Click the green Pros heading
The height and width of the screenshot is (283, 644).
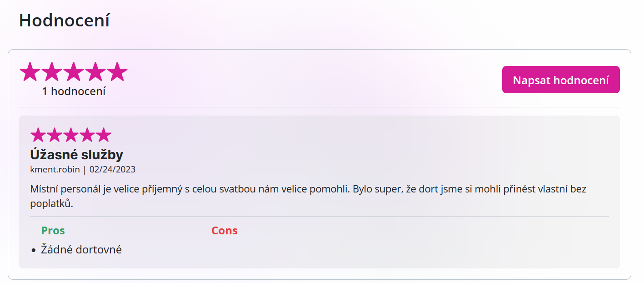click(53, 231)
